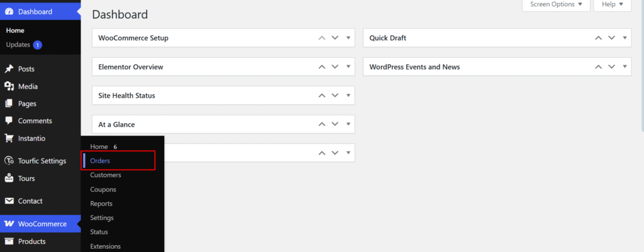Click the WooCommerce Setup widget title

133,38
